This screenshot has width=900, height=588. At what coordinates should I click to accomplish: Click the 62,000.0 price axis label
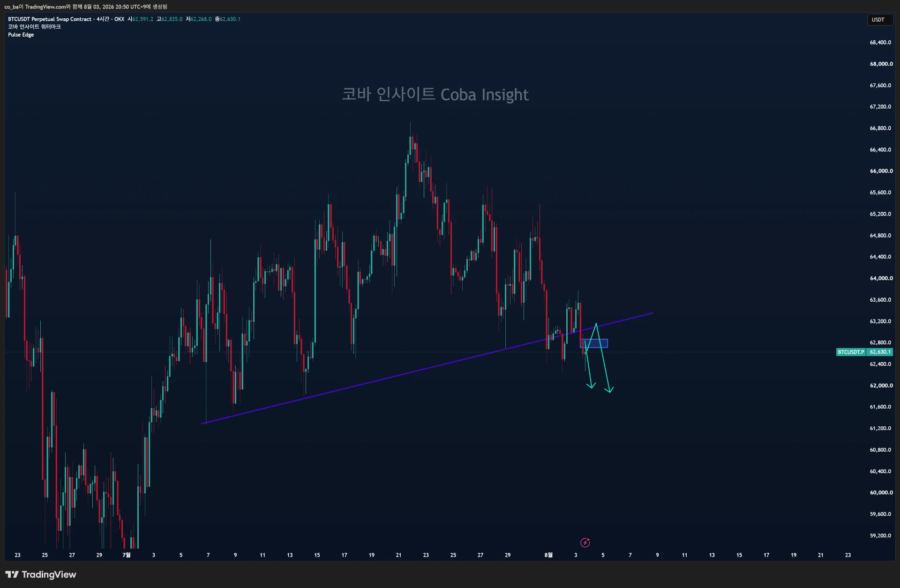tap(881, 386)
